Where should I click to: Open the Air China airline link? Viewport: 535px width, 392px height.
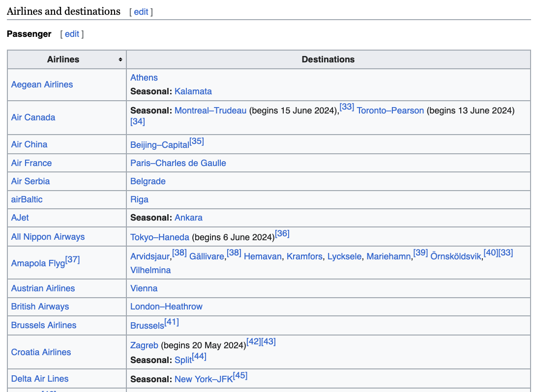click(30, 144)
